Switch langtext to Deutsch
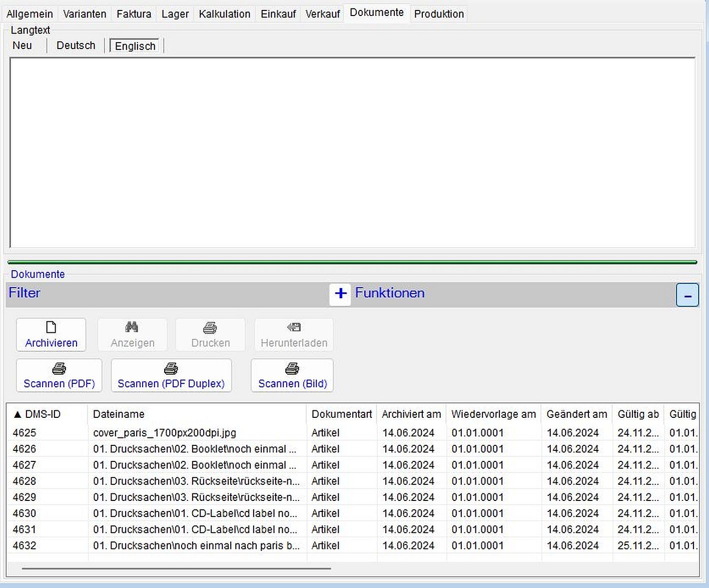Screen dimensions: 709x588 click(x=76, y=46)
